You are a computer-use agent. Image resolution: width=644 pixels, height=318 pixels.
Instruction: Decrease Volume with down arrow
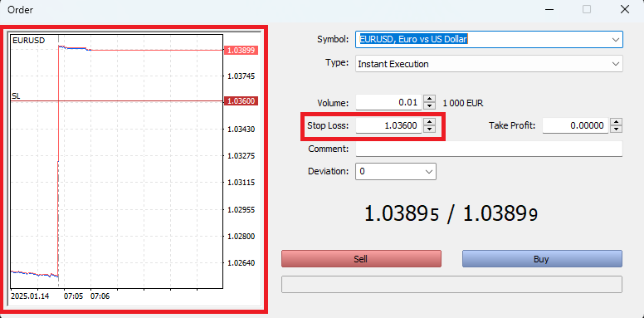(429, 106)
